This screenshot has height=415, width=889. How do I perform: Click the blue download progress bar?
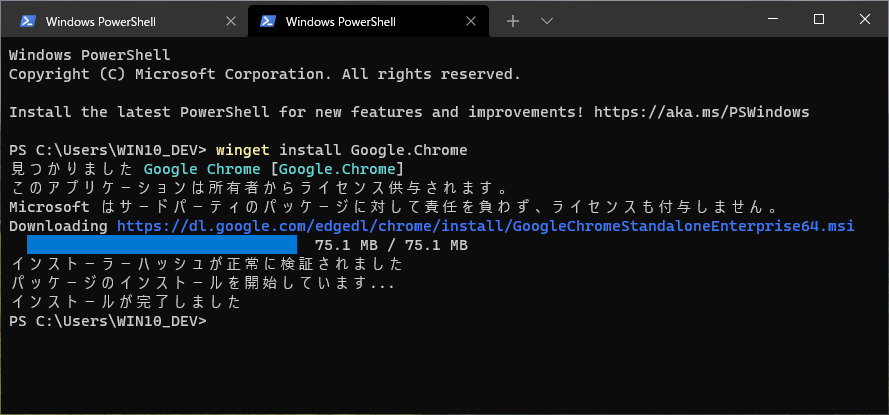pyautogui.click(x=162, y=245)
